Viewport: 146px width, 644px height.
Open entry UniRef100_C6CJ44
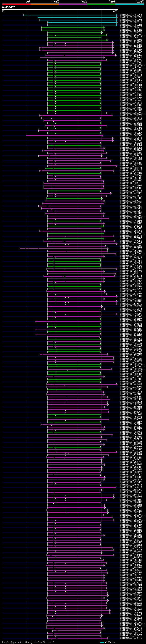131,75
